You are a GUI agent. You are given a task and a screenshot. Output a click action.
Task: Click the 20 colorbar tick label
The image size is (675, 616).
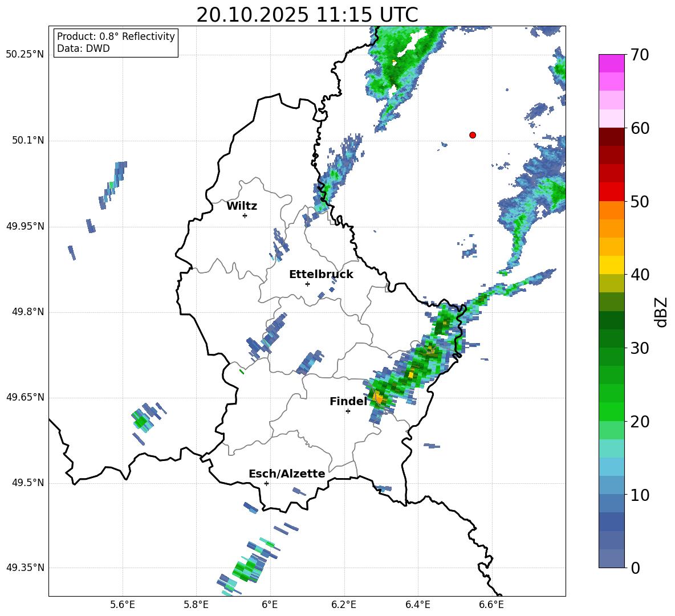(x=640, y=422)
